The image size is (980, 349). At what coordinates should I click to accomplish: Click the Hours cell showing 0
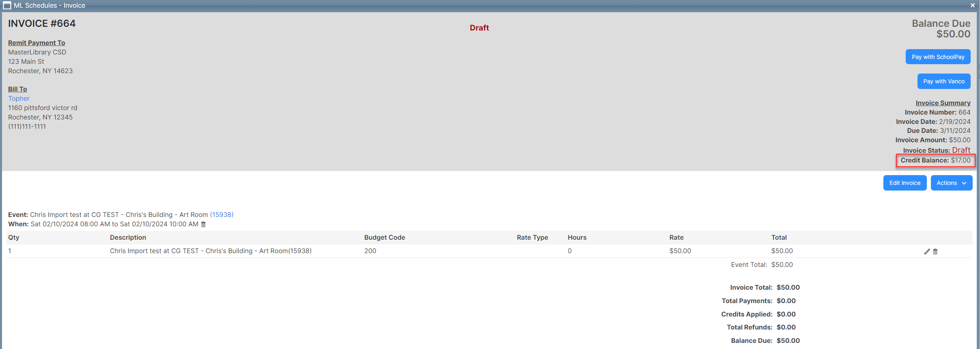pos(570,251)
